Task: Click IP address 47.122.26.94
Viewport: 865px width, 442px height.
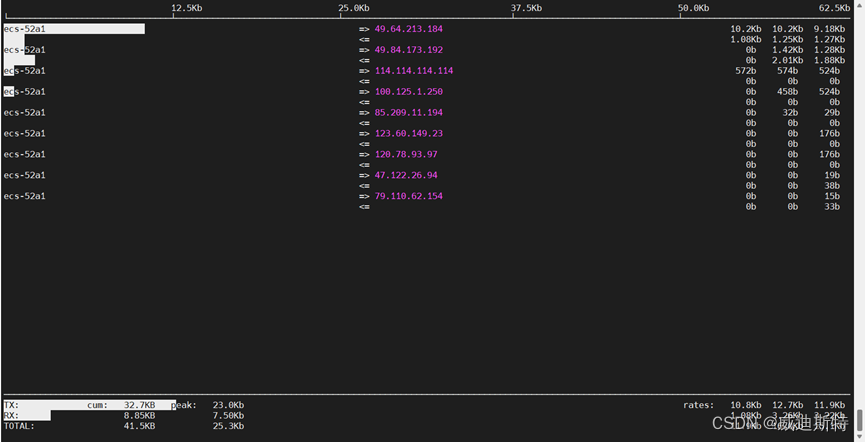Action: pos(406,175)
